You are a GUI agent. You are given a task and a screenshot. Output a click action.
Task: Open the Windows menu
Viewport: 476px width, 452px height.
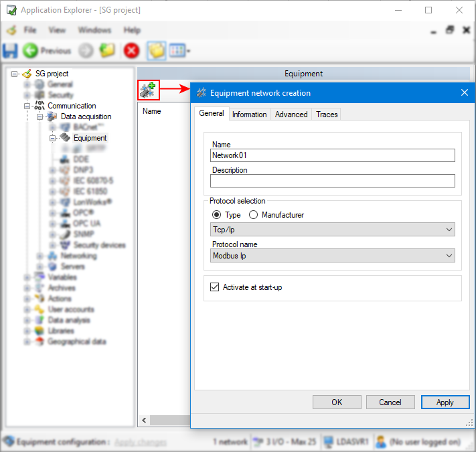tap(94, 30)
